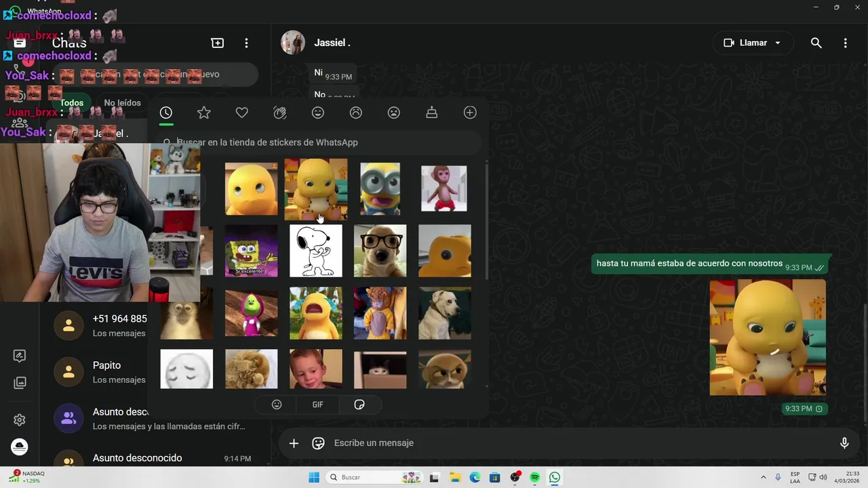Send the Minion sticker
The image size is (868, 488).
380,188
